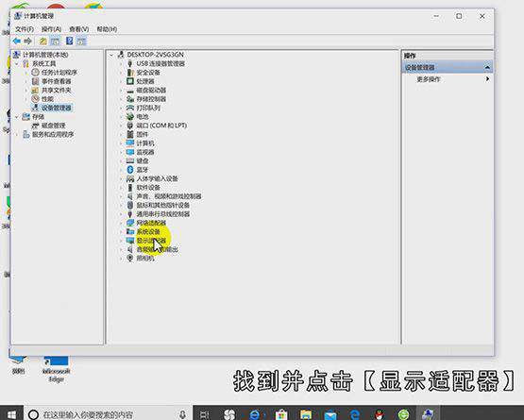524x420 pixels.
Task: Click the 系统设备 folder icon
Action: point(130,231)
